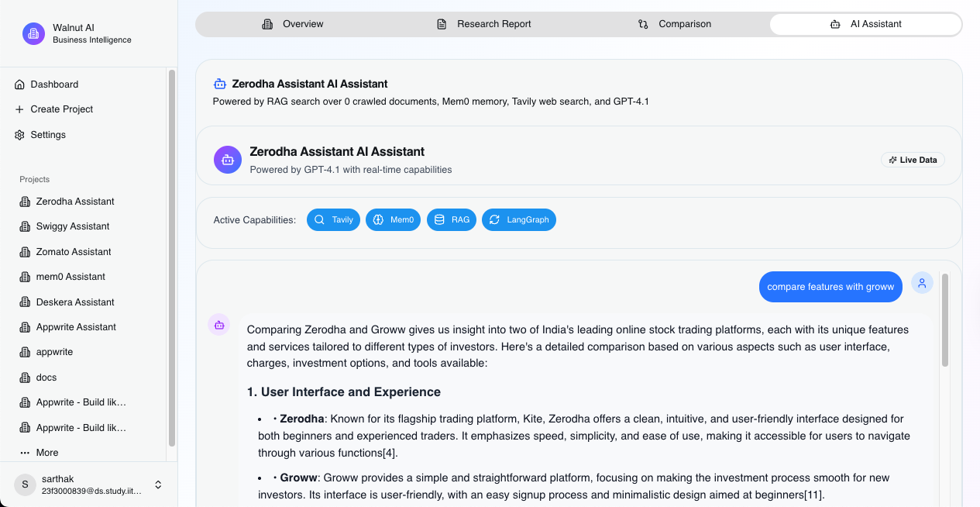Click the building icon beside lowercase appwrite project

click(25, 352)
